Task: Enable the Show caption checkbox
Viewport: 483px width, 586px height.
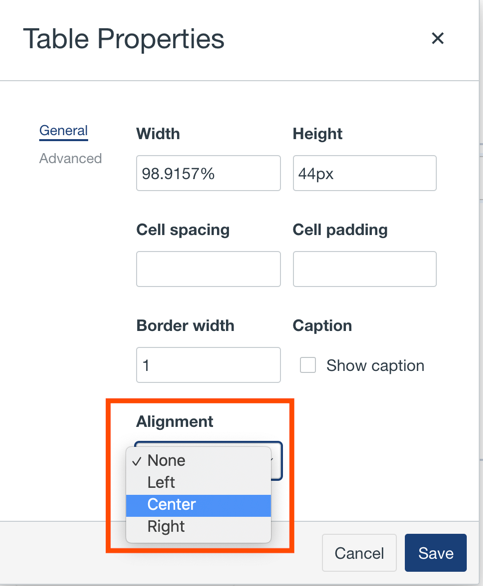Action: 308,365
